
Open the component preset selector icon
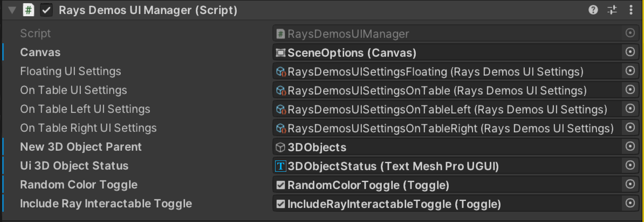[x=612, y=10]
